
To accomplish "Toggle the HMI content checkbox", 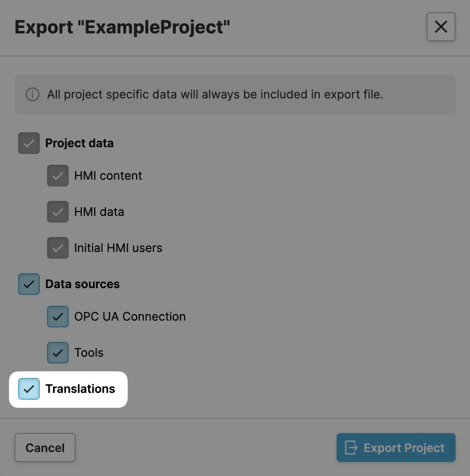I will click(58, 176).
